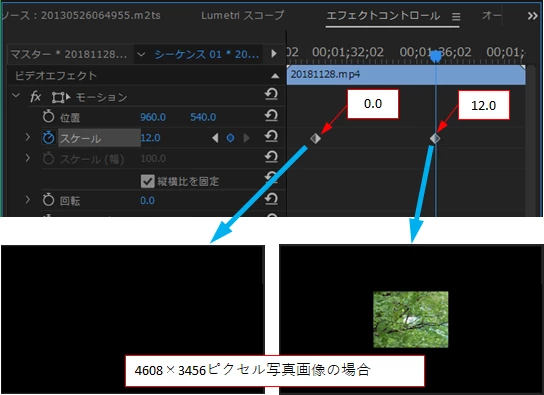The image size is (544, 395).
Task: Edit the 回転 value 0.0
Action: tap(147, 200)
